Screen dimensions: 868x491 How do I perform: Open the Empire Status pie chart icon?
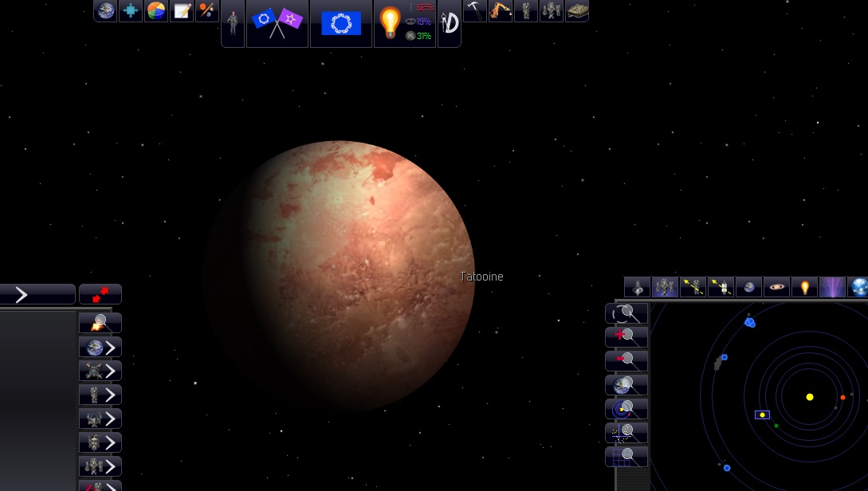[156, 11]
